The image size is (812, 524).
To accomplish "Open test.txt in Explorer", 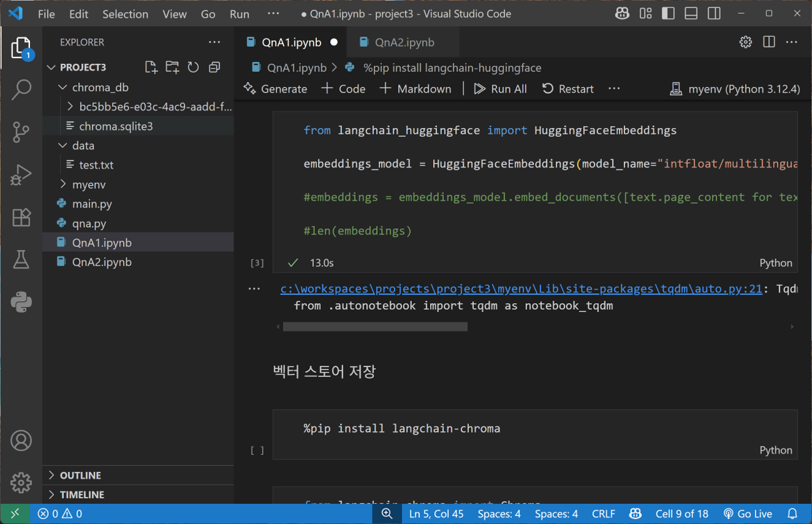I will pos(96,164).
